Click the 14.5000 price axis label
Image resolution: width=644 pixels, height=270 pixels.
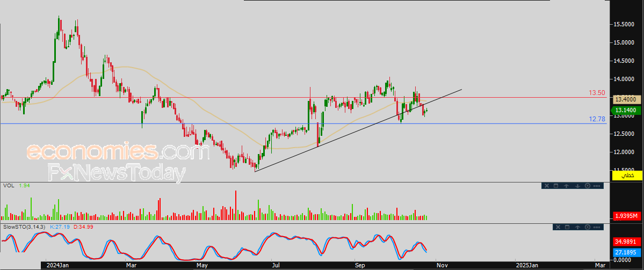tap(625, 61)
